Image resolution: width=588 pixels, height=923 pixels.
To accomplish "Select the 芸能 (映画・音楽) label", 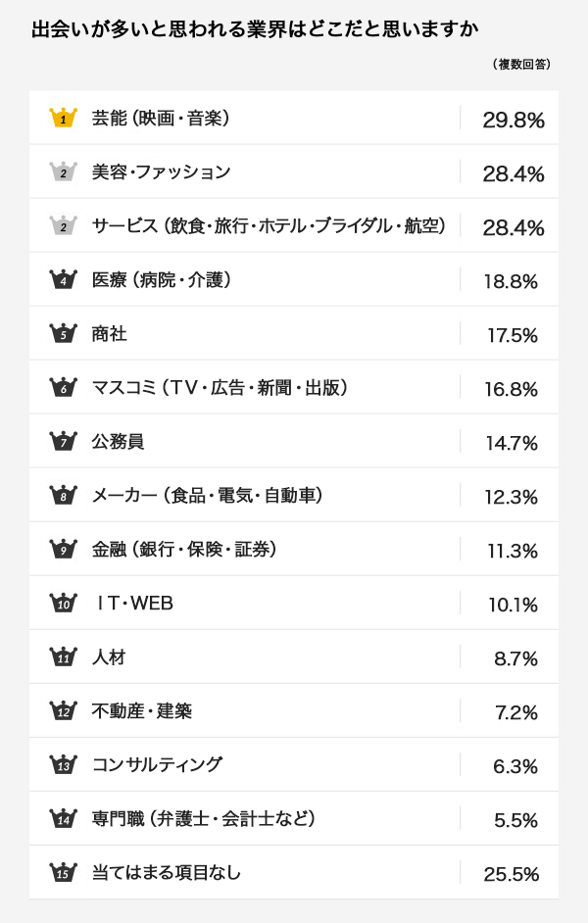I will coord(161,119).
